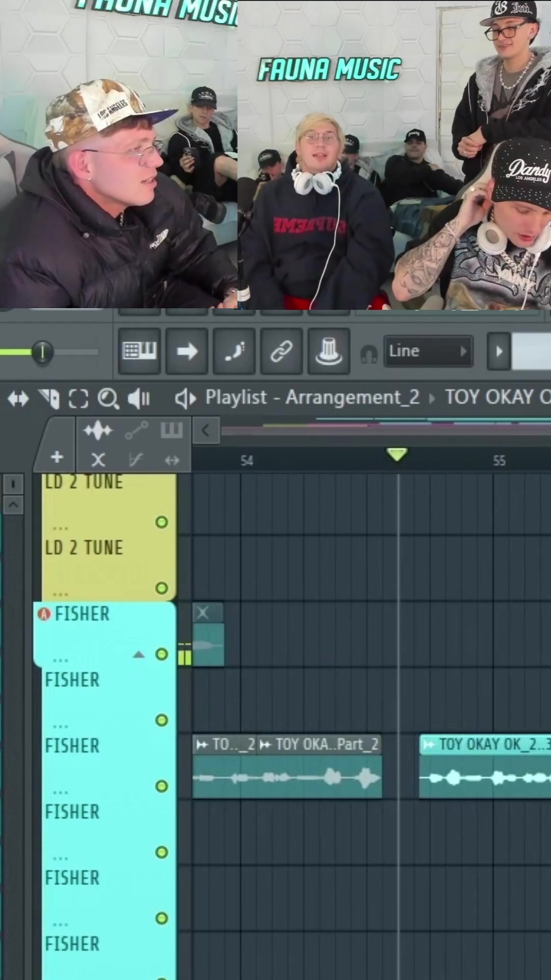Click the small button above scroll up arrow

(x=13, y=483)
